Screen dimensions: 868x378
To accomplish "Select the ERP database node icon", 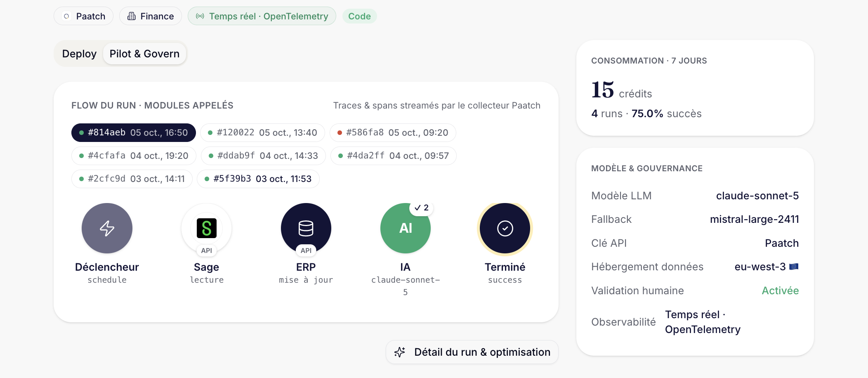I will point(306,228).
